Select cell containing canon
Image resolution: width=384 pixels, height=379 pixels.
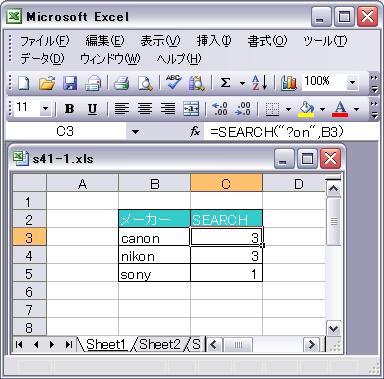click(154, 237)
